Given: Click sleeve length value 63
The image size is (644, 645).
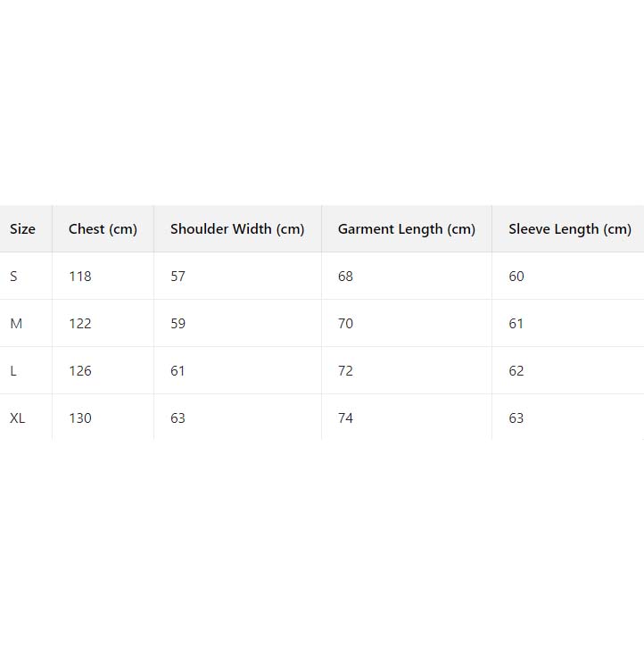Looking at the screenshot, I should (x=516, y=418).
